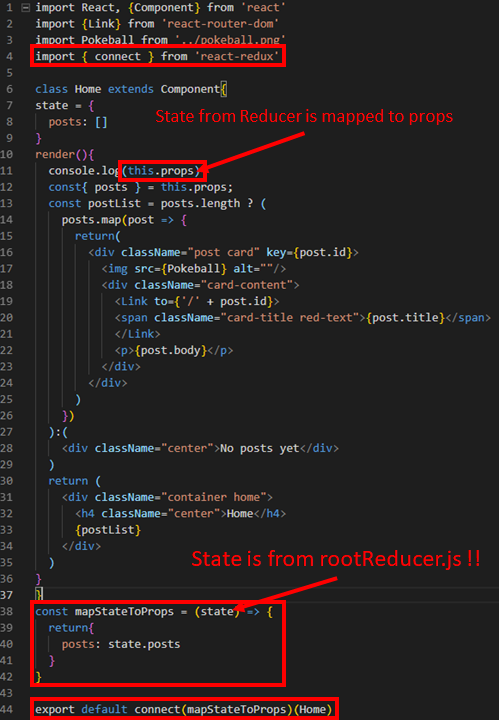
Task: Click the "post card" className string
Action: click(x=224, y=253)
